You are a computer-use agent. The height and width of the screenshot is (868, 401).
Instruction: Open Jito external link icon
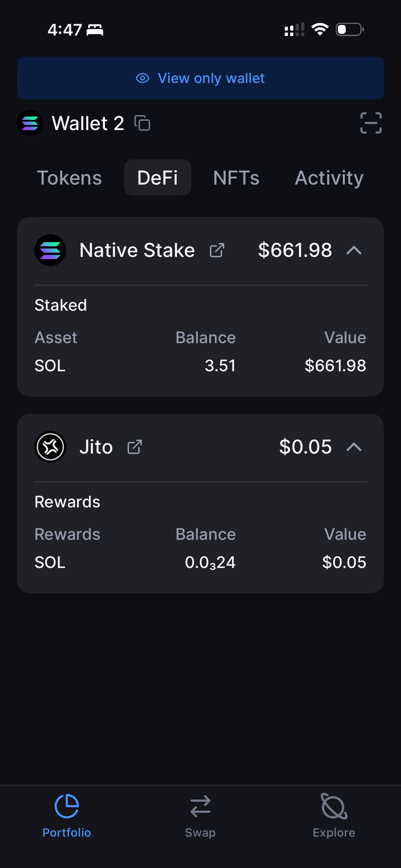135,447
